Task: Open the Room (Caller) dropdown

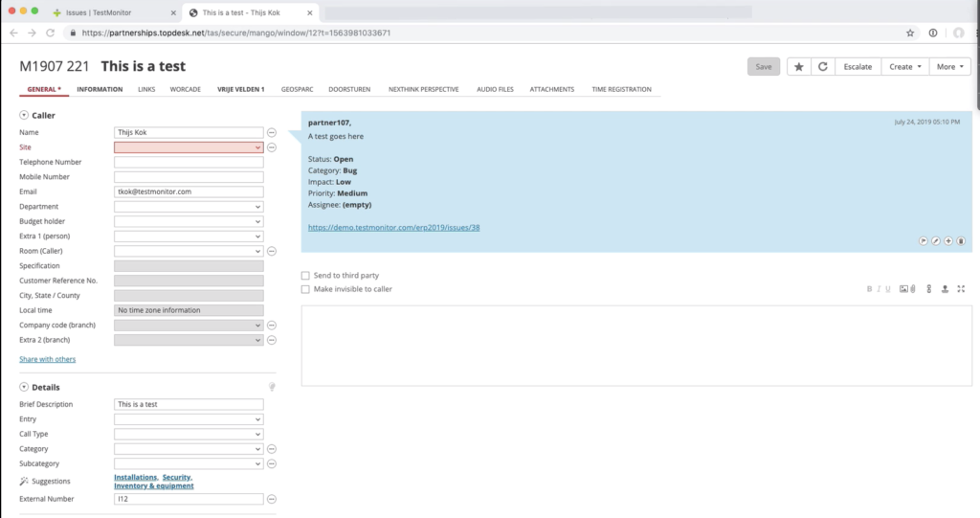Action: 189,252
